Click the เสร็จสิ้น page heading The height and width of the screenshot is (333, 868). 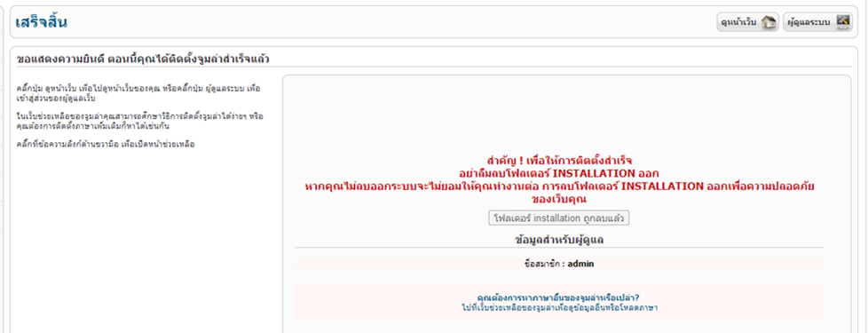point(42,23)
